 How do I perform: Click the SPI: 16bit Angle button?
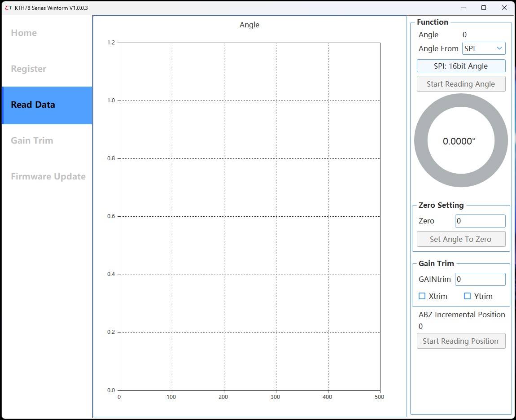pyautogui.click(x=461, y=66)
